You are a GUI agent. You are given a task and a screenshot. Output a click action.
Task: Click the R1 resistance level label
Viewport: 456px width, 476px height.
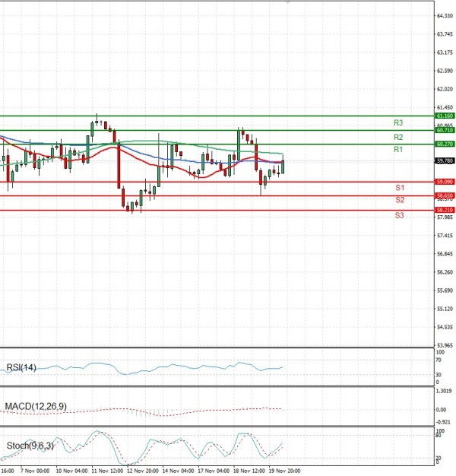tap(397, 151)
